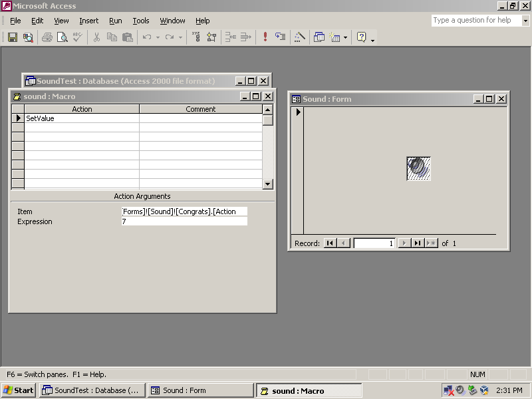Open File Search from the toolbar

[x=28, y=37]
